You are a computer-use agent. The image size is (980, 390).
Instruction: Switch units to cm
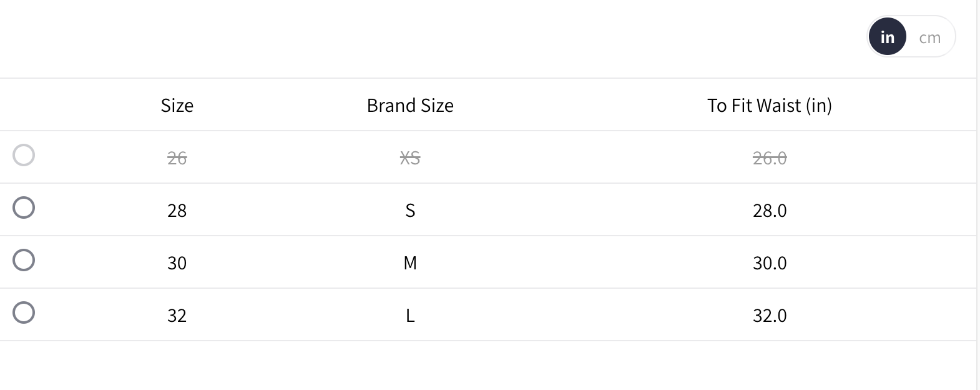click(x=929, y=37)
